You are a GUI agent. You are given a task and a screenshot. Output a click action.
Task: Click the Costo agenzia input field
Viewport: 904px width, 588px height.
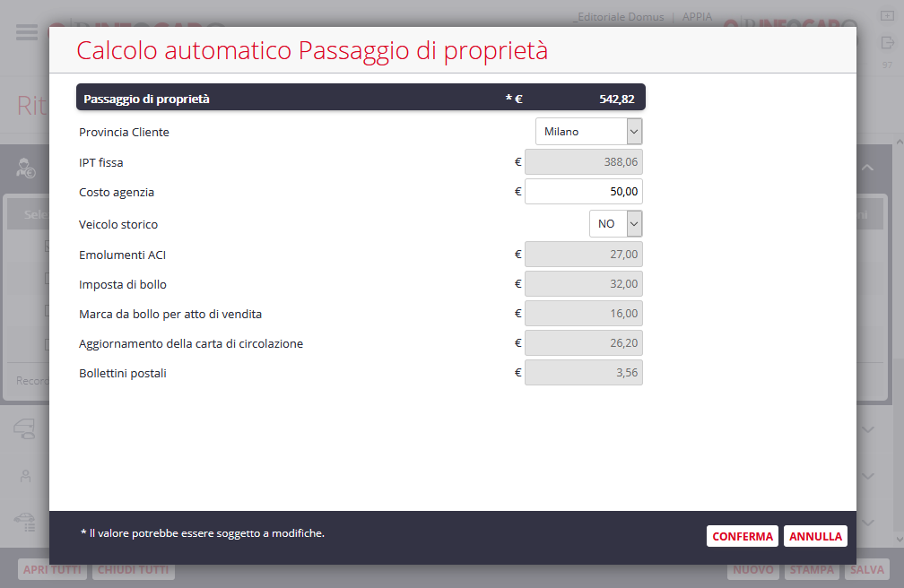click(x=583, y=192)
